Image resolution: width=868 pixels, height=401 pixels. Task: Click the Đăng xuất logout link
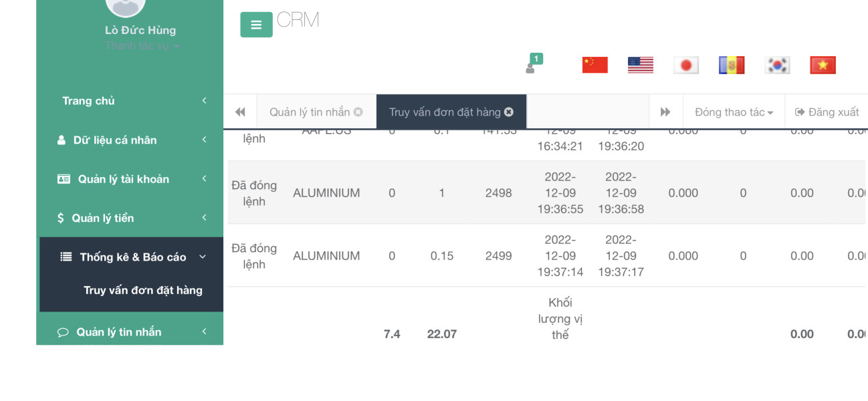click(827, 112)
